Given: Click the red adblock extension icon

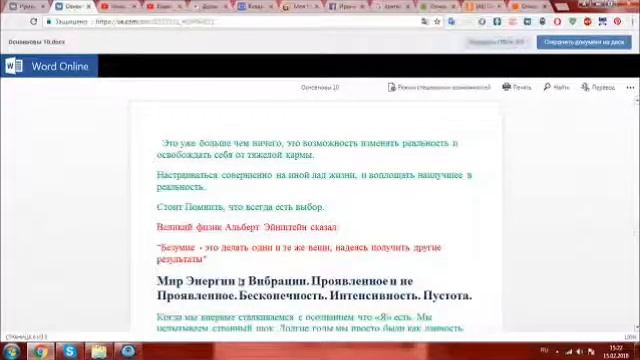Looking at the screenshot, I should [587, 22].
